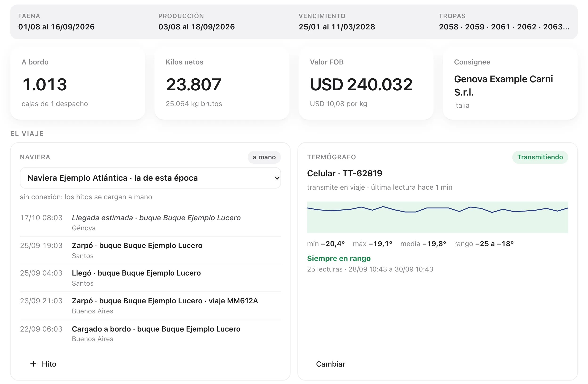The width and height of the screenshot is (588, 384).
Task: Click 'transmite en viaje · última lectura' text
Action: 380,187
